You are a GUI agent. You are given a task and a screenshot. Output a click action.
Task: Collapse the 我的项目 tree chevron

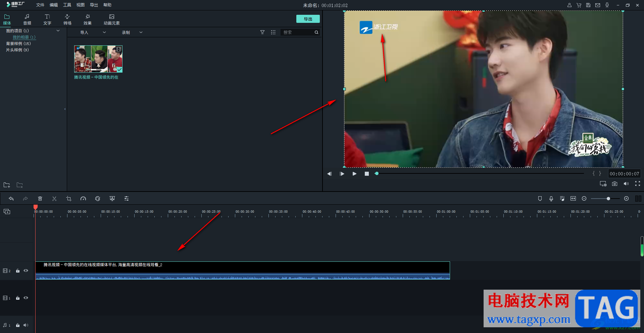point(58,31)
